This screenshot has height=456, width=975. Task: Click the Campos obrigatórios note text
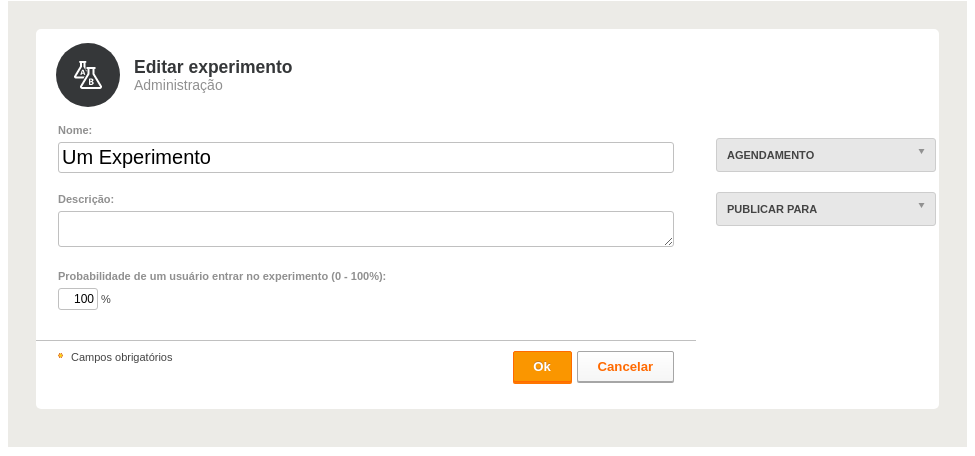tap(122, 357)
